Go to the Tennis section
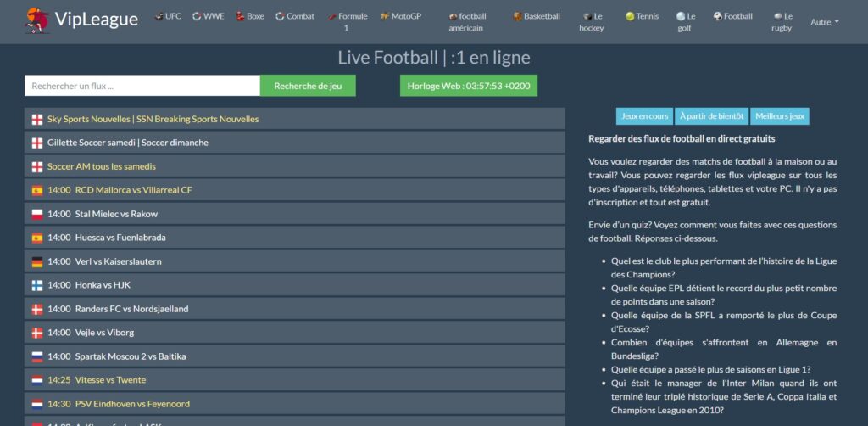868x426 pixels. pos(643,17)
